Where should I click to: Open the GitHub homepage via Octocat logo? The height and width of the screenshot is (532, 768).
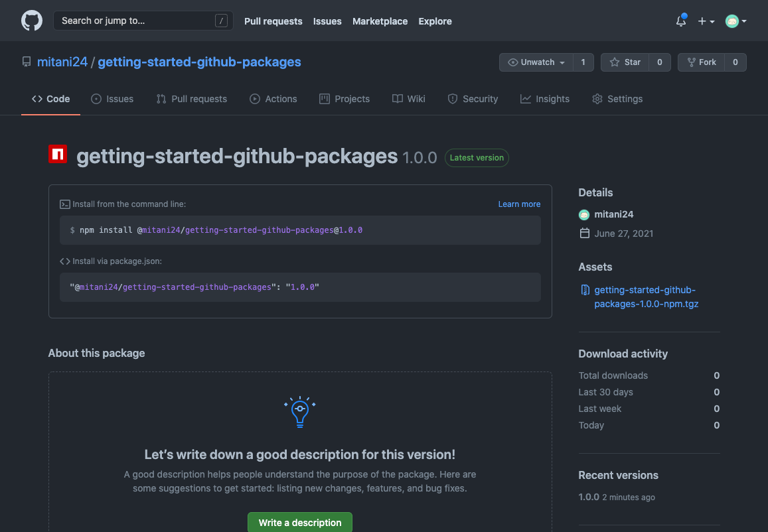[32, 21]
